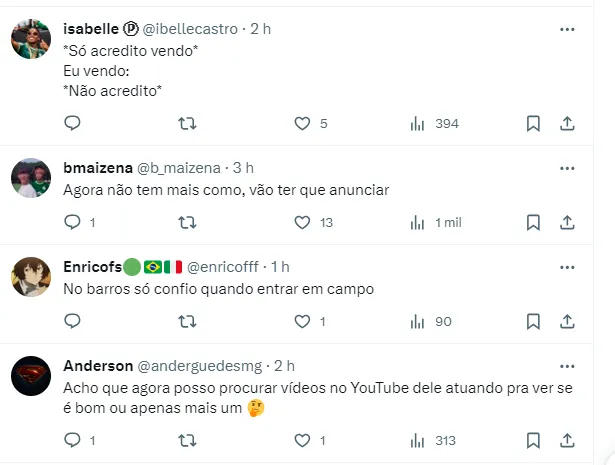Like isabelle's tweet with 5 likes
This screenshot has height=465, width=615.
pos(303,123)
